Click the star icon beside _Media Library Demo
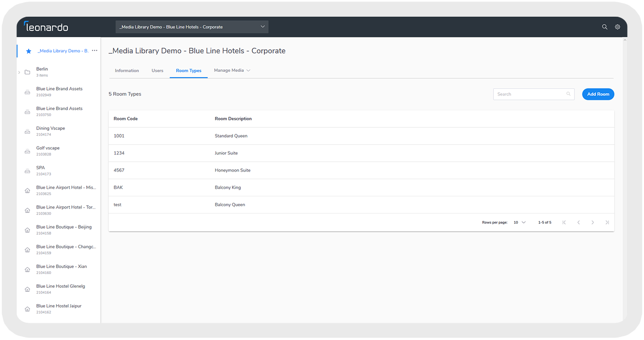644x340 pixels. [x=29, y=51]
